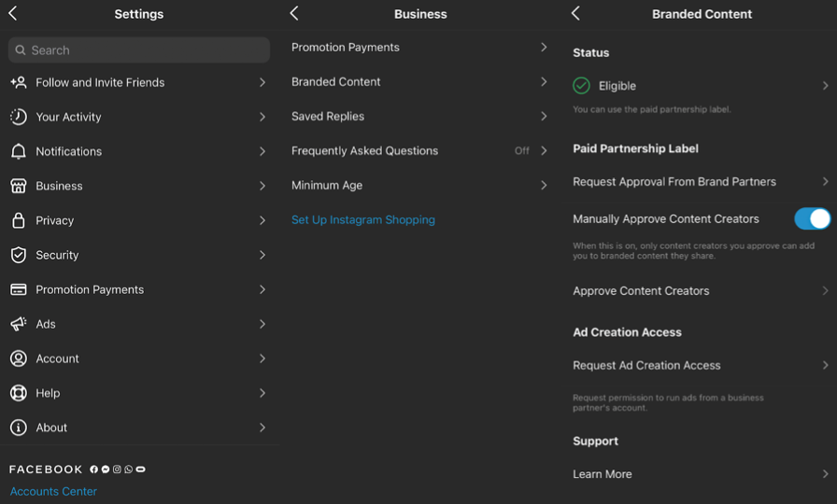The image size is (837, 504).
Task: Open Frequently Asked Questions chevron
Action: 544,150
